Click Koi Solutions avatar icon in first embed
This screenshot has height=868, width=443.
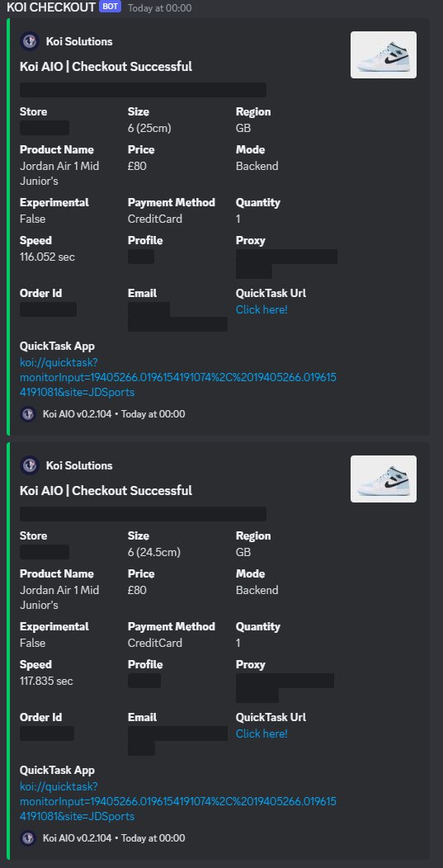29,41
